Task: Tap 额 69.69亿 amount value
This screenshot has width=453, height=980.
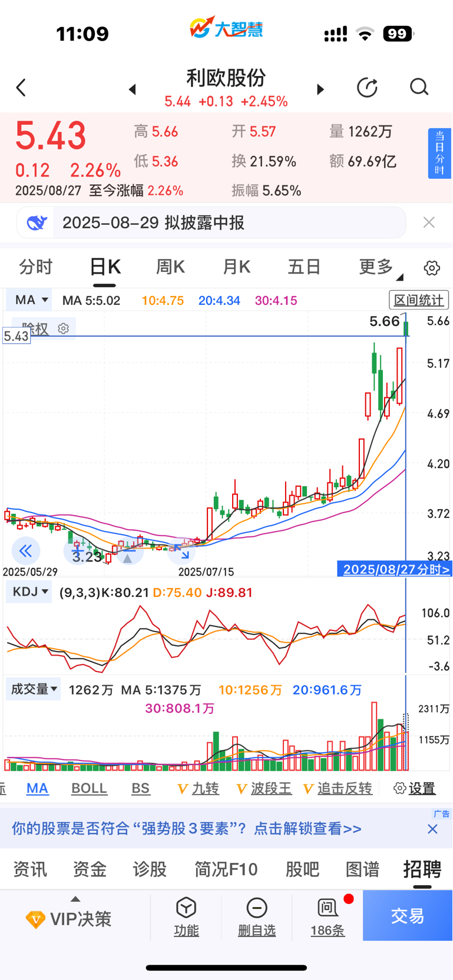Action: [363, 161]
